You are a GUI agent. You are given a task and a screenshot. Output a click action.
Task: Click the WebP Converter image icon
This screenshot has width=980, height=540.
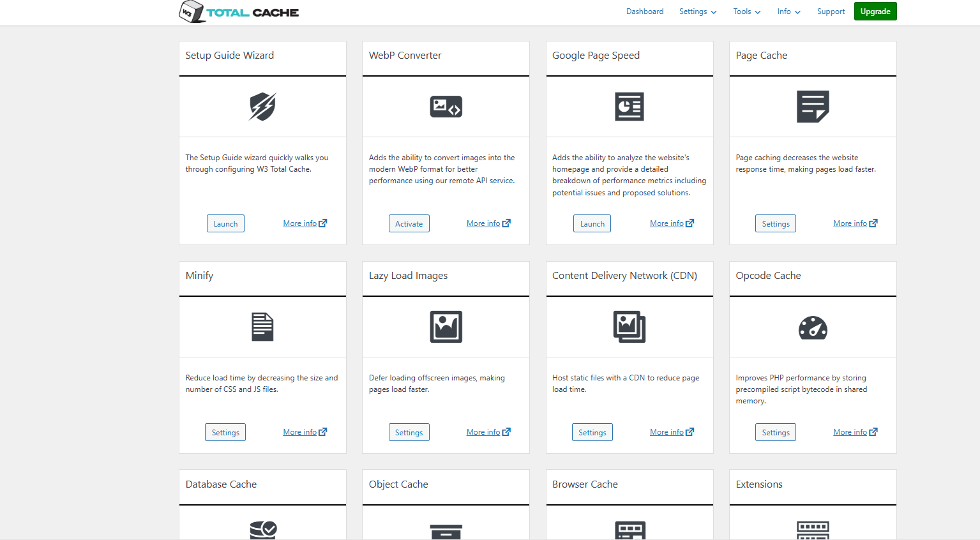tap(446, 107)
